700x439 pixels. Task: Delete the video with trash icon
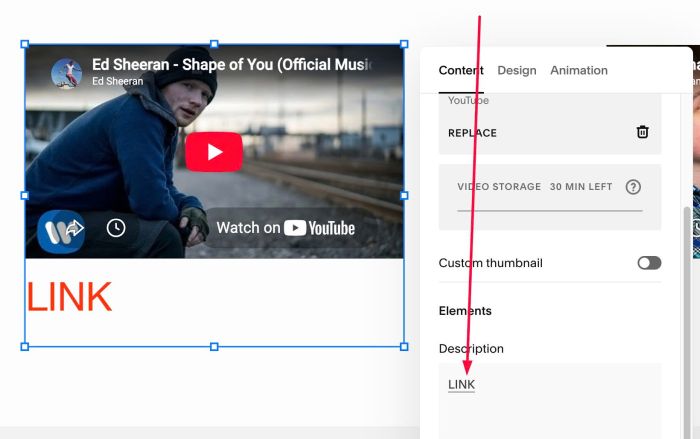(x=642, y=132)
